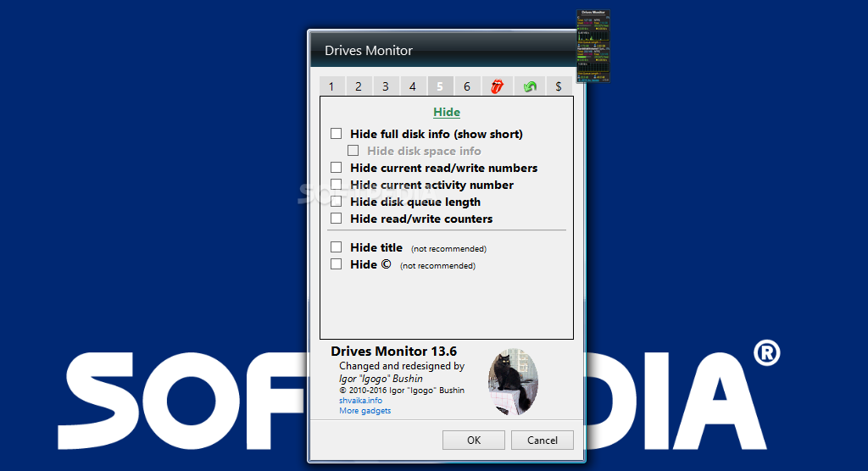The width and height of the screenshot is (868, 471).
Task: Click the green Hide section heading
Action: (447, 112)
